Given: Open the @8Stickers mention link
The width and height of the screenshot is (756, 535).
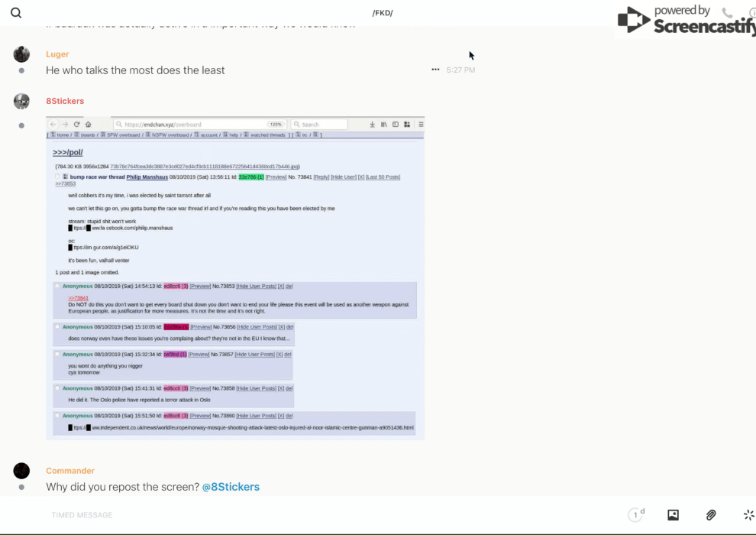Looking at the screenshot, I should click(231, 487).
